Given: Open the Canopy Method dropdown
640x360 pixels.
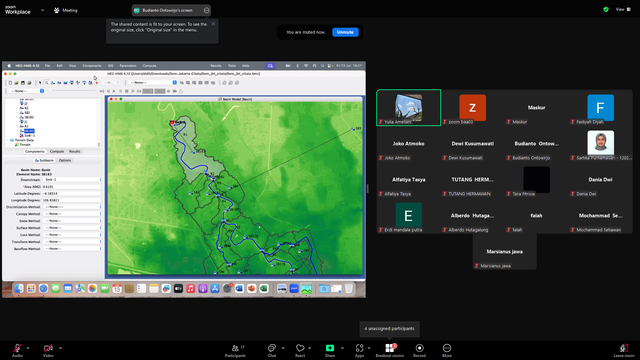Looking at the screenshot, I should click(72, 214).
